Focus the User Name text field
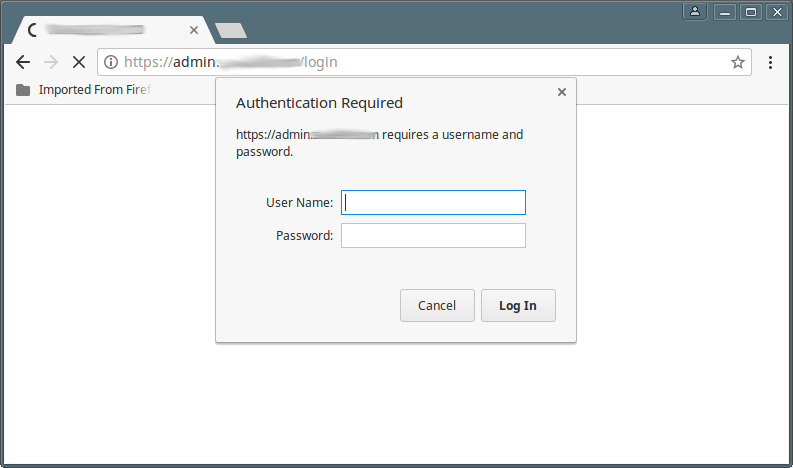Screen dimensions: 793x468 (x=433, y=203)
